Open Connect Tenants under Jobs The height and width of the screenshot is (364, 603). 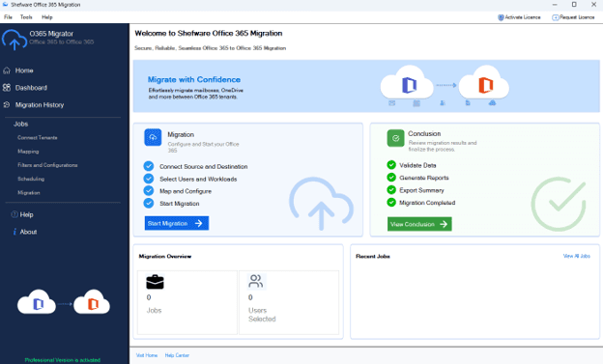38,138
